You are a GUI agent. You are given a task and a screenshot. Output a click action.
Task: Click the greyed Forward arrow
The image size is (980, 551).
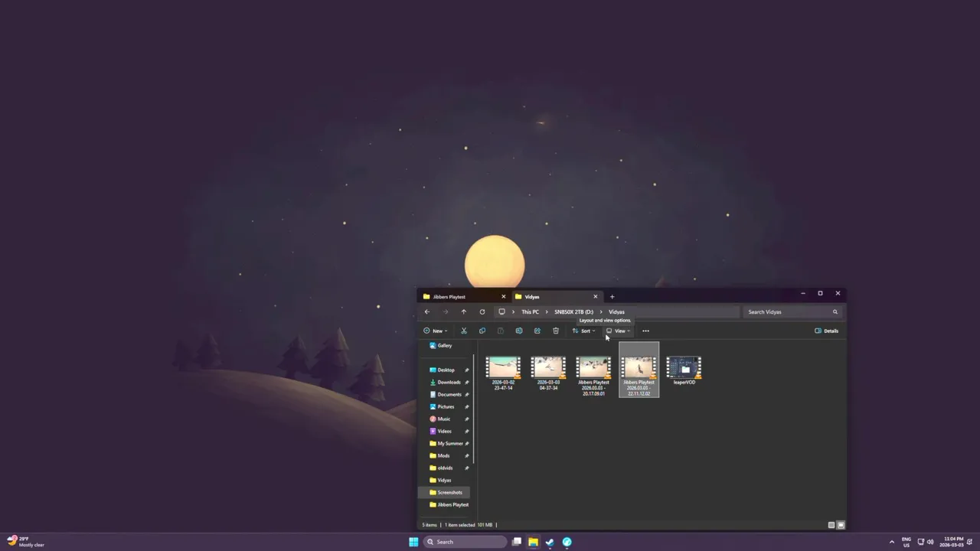tap(445, 311)
